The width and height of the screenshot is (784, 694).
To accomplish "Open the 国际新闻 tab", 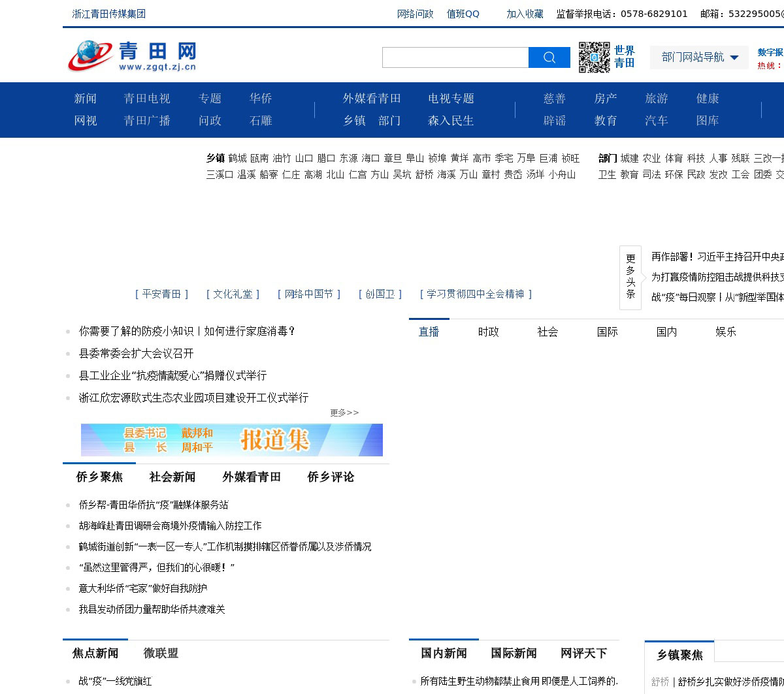I will click(514, 654).
